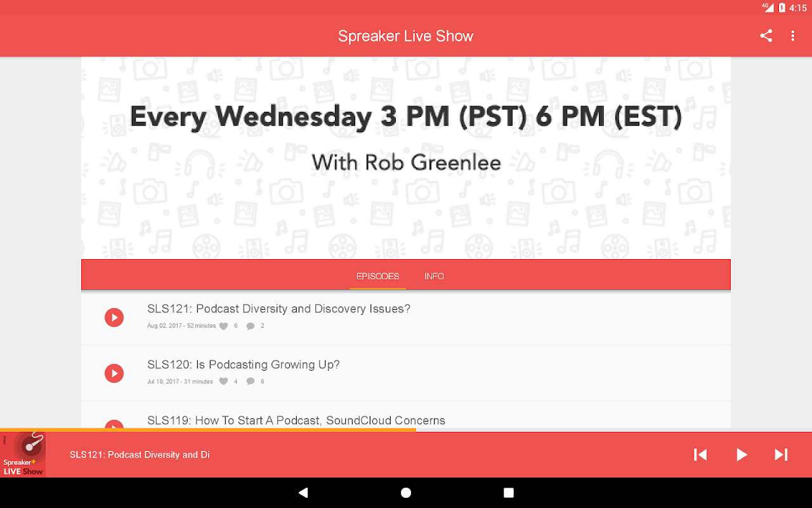Tap the Spreaker Live Show header title
Screen dimensions: 812x508
coord(406,36)
